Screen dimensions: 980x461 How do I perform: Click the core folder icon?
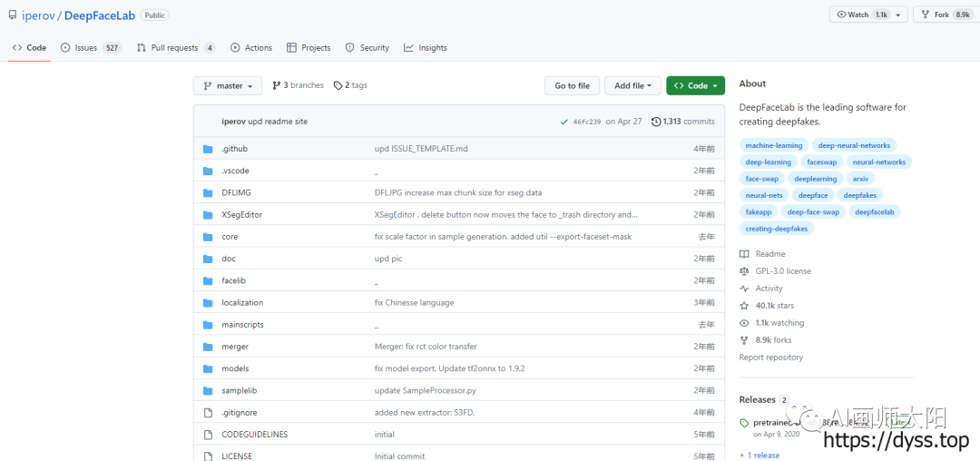[x=208, y=237]
